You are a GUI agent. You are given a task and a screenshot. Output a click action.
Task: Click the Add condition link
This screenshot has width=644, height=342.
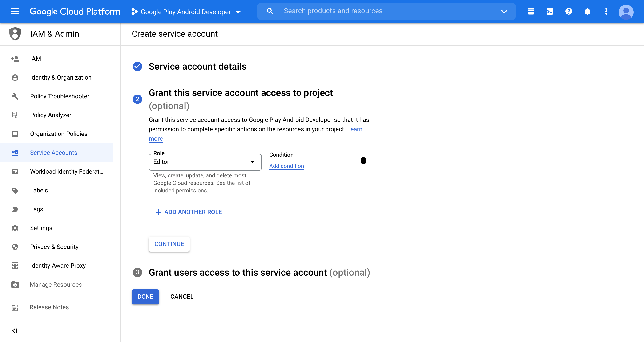pyautogui.click(x=286, y=166)
